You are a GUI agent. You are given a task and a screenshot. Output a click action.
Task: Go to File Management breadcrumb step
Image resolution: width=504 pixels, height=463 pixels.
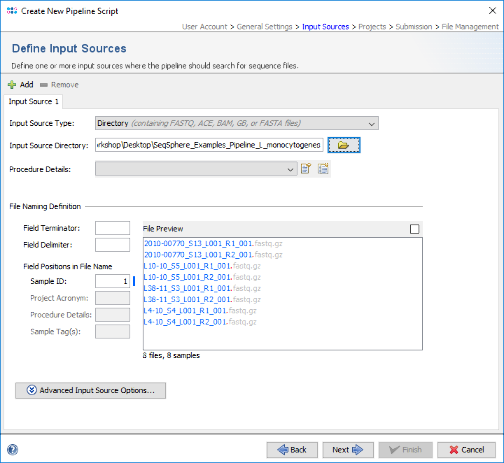click(470, 27)
